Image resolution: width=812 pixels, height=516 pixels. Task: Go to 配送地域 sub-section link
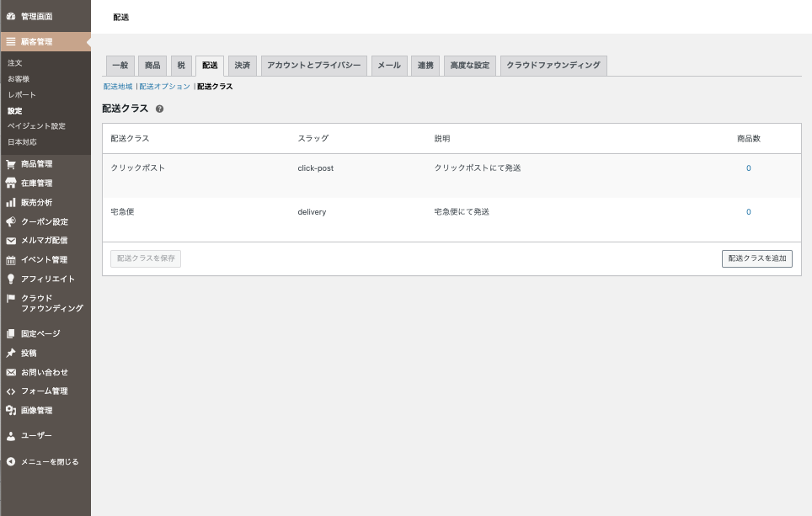coord(118,87)
